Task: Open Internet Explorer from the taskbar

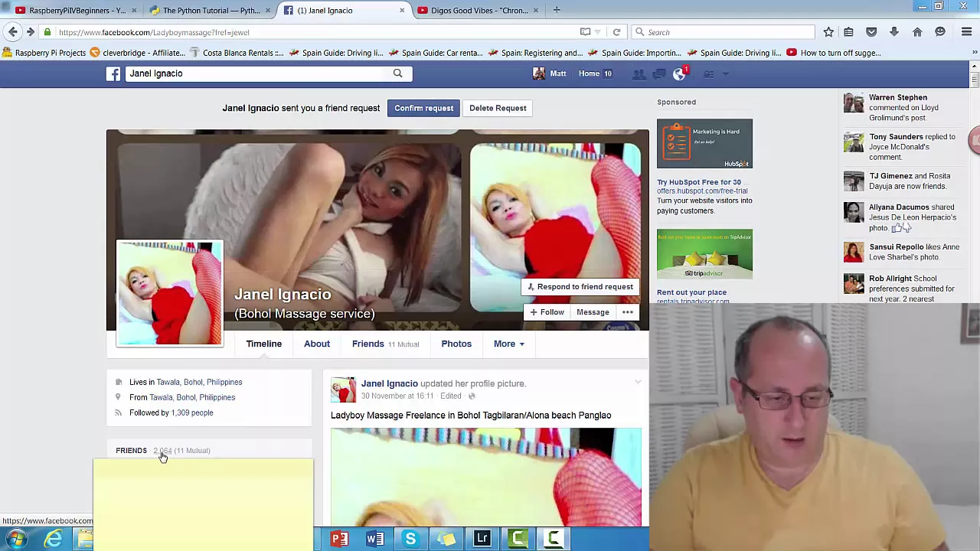Action: [x=53, y=540]
